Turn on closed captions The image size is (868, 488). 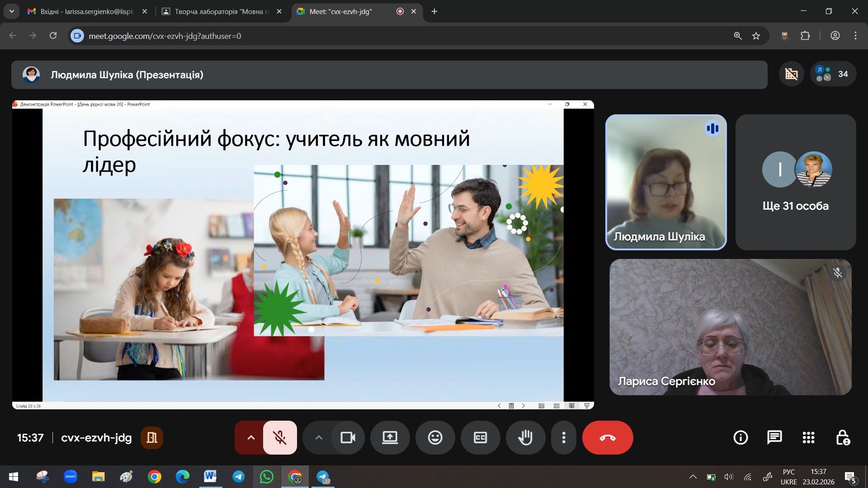coord(480,437)
